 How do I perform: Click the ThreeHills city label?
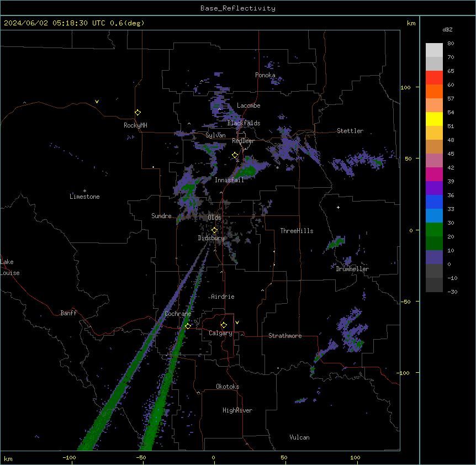pos(297,231)
